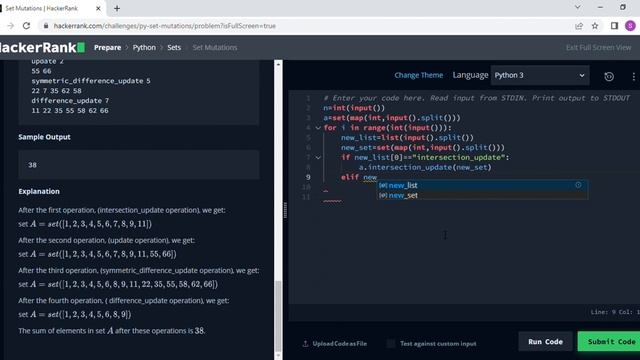Click the Change Theme link

418,75
